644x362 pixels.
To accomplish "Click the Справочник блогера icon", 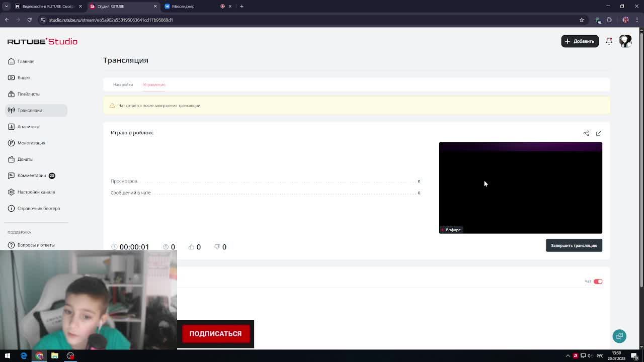I will pos(11,208).
